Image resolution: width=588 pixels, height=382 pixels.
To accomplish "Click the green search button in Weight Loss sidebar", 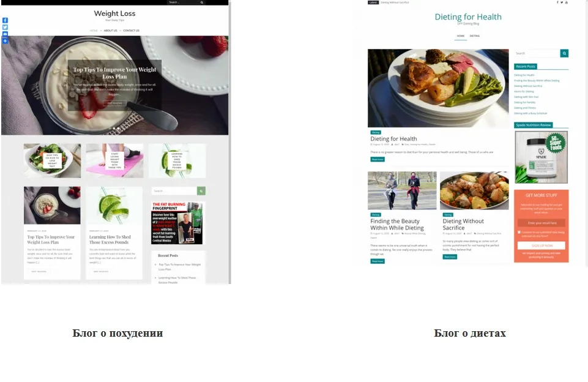I will tap(201, 191).
